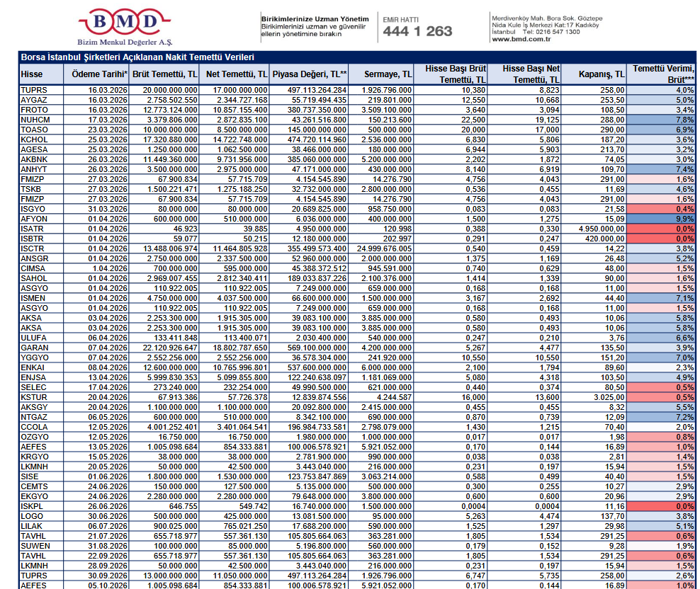This screenshot has height=589, width=700.
Task: Select the Piyasa Değeri, TL column header
Action: coord(310,74)
